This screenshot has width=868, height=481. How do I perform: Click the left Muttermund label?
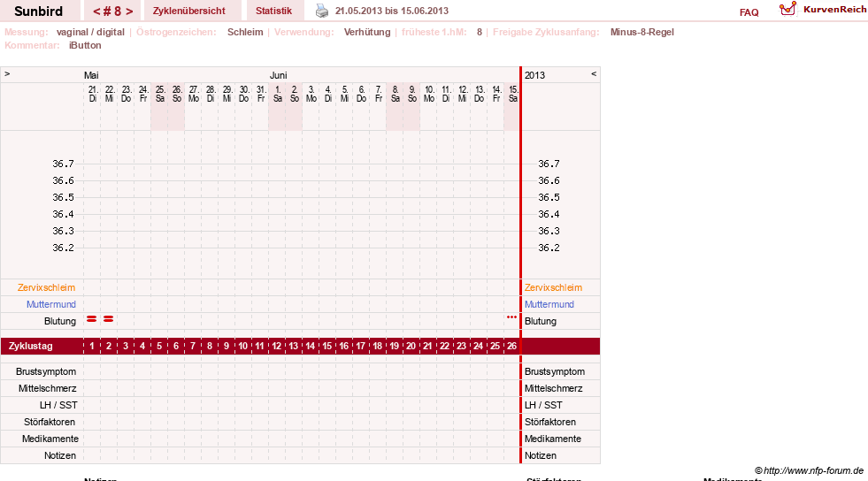pyautogui.click(x=51, y=304)
